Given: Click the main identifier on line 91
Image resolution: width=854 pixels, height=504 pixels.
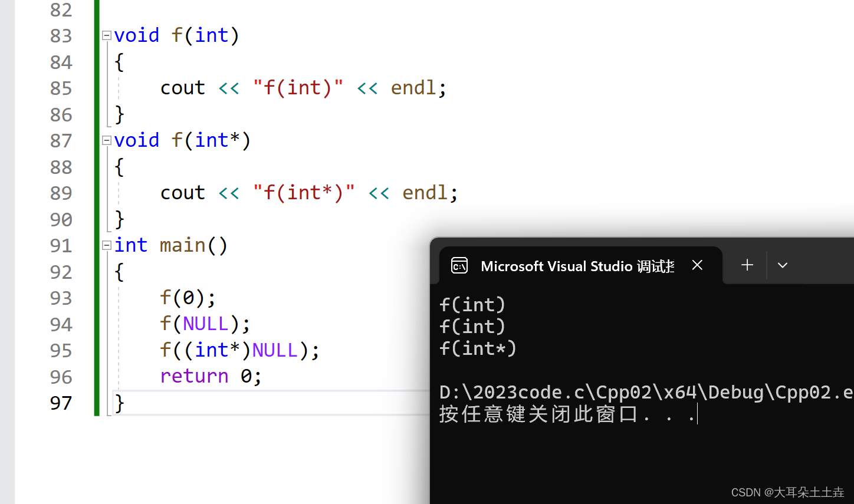Looking at the screenshot, I should 183,245.
